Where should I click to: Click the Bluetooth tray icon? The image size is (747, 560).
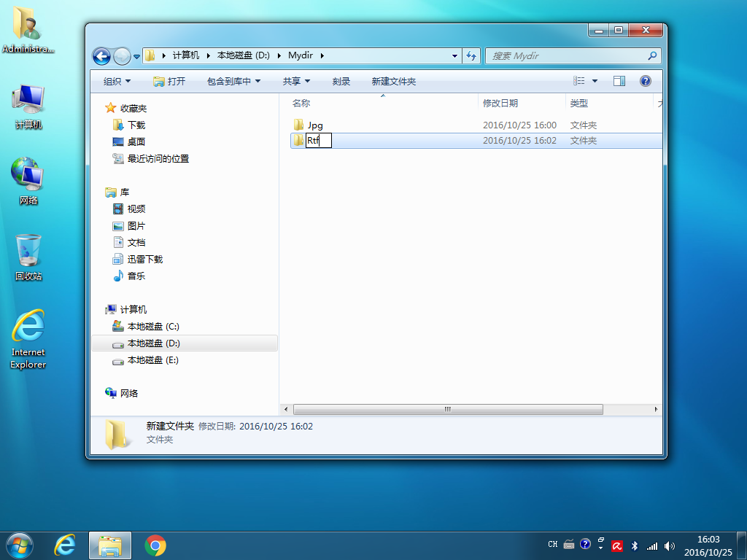coord(635,545)
